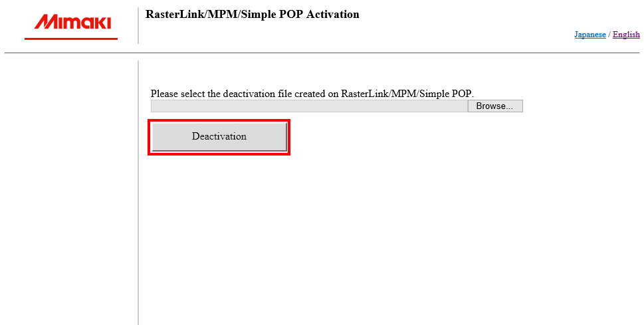Click the red Mimaki brand image
The height and width of the screenshot is (325, 644).
point(72,23)
